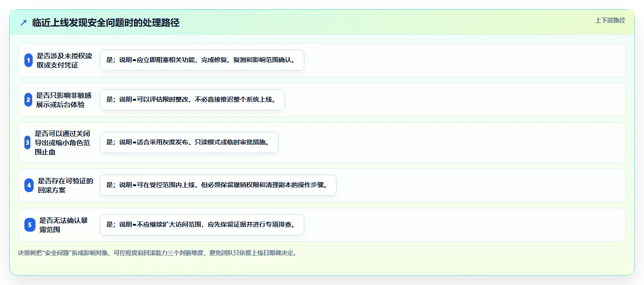Select step badge number 5
The width and height of the screenshot is (644, 285).
(30, 225)
